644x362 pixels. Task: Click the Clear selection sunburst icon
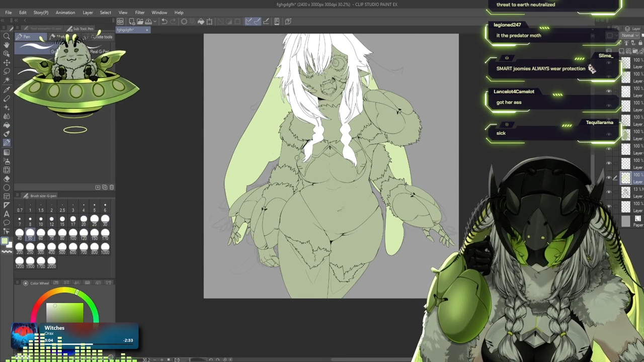pos(184,21)
